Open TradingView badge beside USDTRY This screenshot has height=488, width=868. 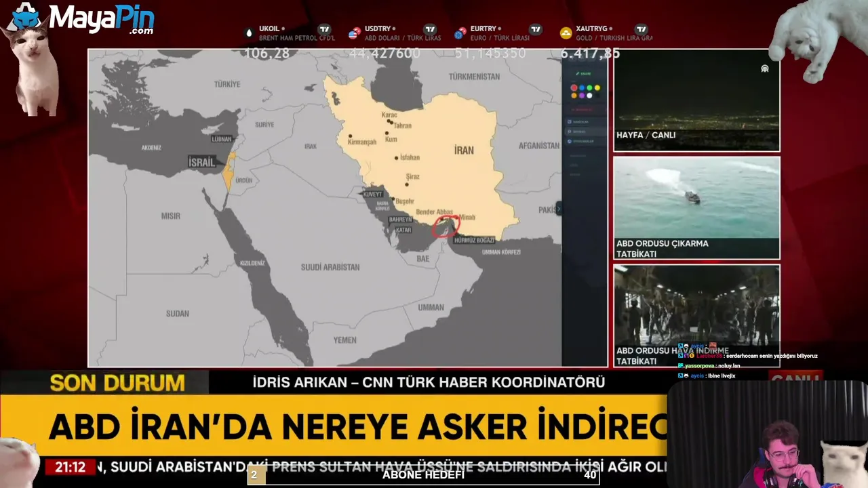(x=430, y=29)
